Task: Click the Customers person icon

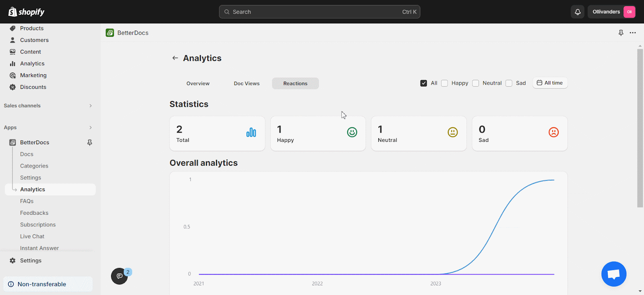Action: coord(12,40)
